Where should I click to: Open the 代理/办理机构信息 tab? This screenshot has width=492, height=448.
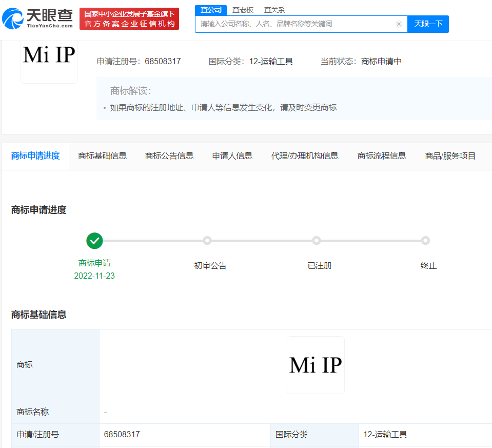pos(305,155)
